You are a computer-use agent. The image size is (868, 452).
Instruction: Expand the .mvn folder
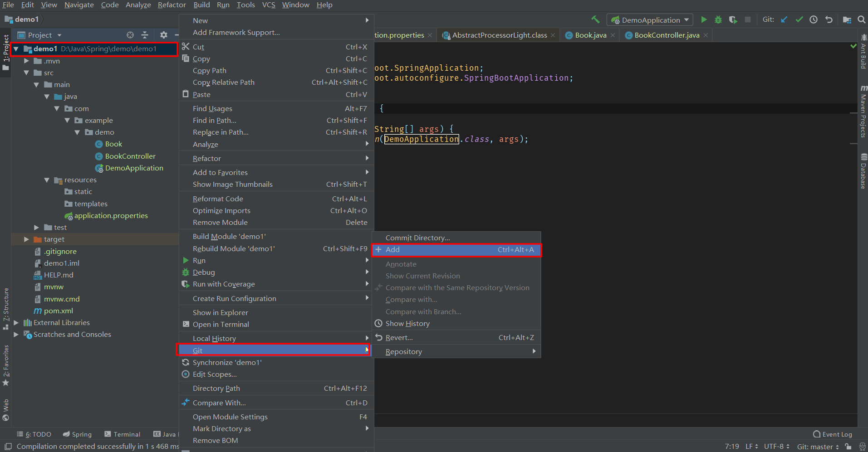tap(26, 61)
